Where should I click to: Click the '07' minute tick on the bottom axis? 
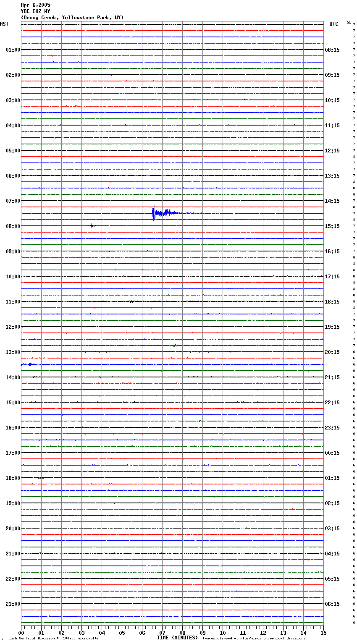point(162,633)
